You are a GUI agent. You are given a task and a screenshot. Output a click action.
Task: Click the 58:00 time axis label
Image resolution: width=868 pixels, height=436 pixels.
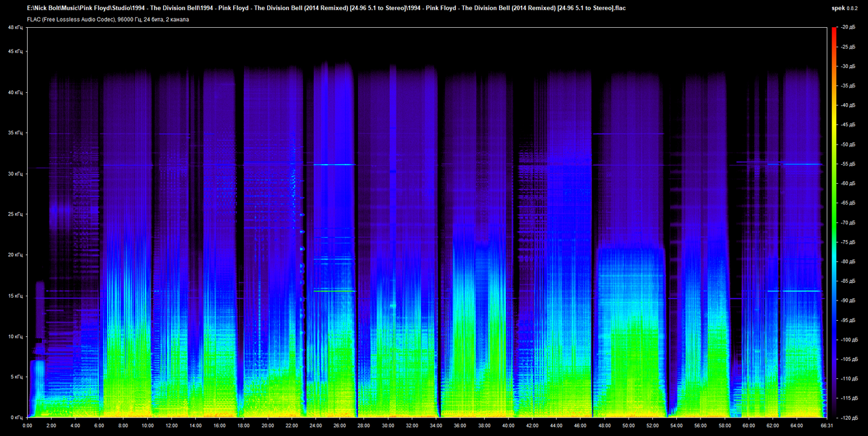point(724,426)
